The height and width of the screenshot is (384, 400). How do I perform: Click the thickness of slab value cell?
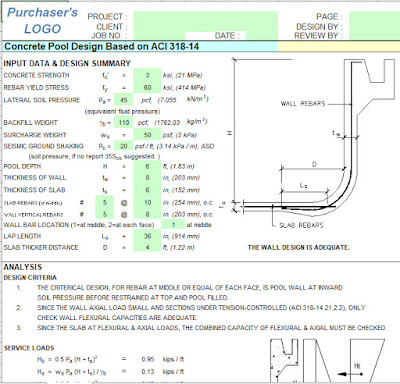click(147, 190)
